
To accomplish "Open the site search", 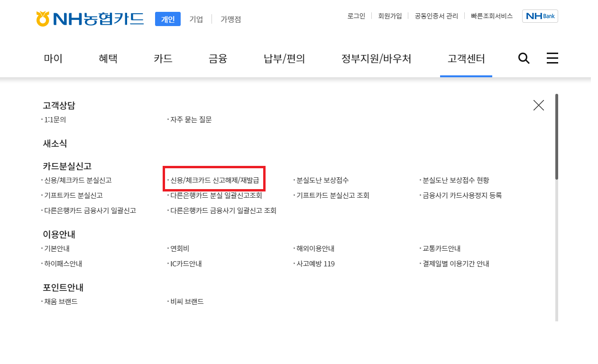I will coord(524,58).
